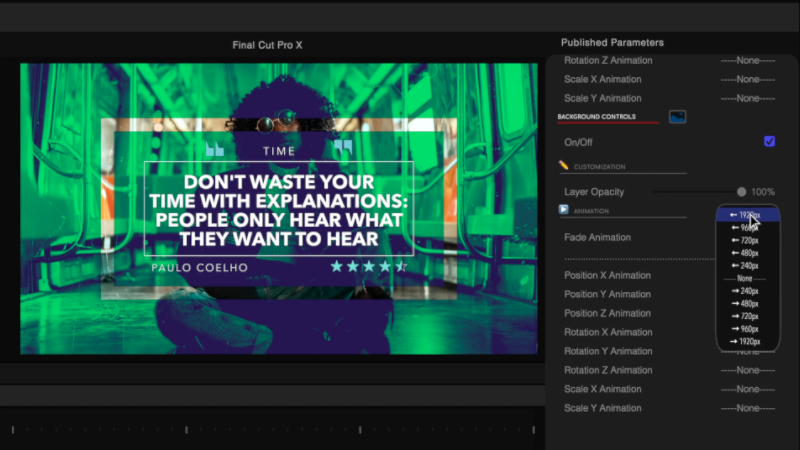This screenshot has width=800, height=450.
Task: Open Rotation Z Animation dropdown above Background Controls
Action: click(748, 60)
